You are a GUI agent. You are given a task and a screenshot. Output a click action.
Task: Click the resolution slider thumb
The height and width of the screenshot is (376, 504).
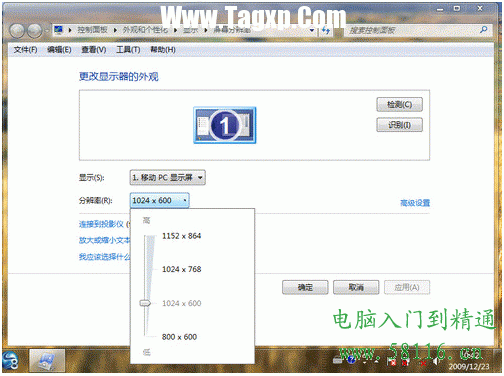145,303
